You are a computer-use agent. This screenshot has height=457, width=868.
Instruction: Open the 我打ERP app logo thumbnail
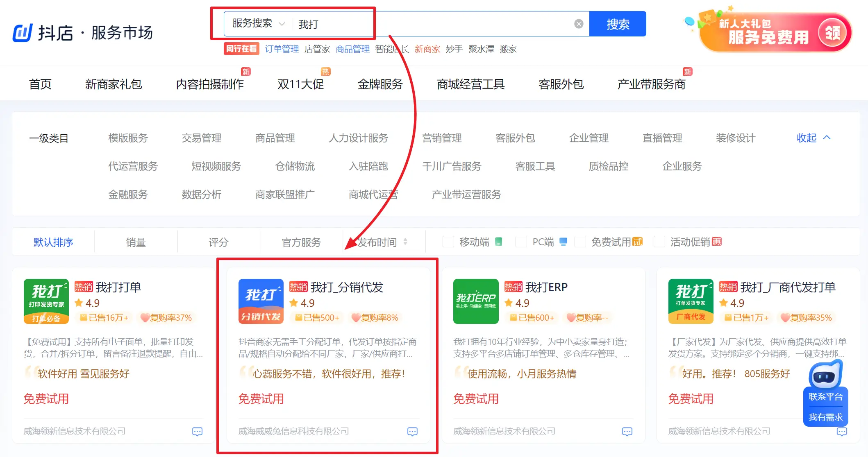[476, 301]
